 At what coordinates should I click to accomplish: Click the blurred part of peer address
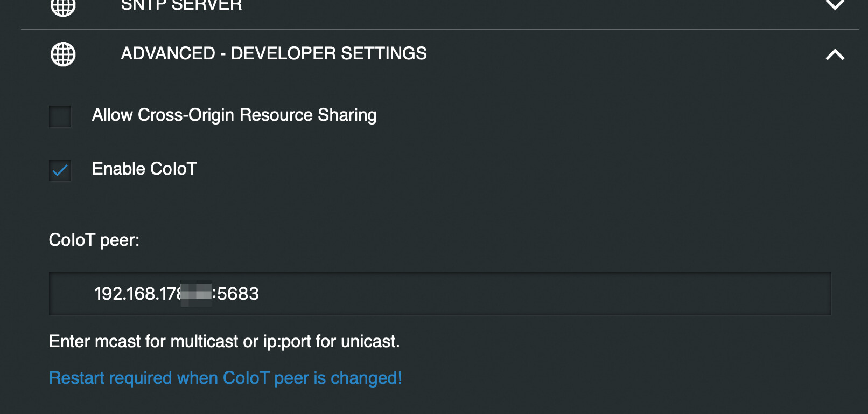tap(196, 294)
